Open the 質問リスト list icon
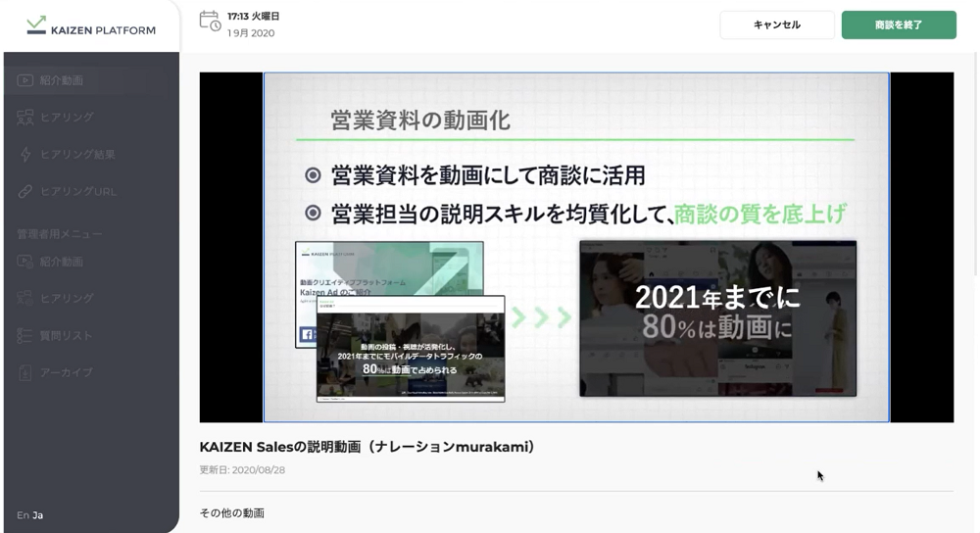Screen dimensions: 980x533 point(24,335)
